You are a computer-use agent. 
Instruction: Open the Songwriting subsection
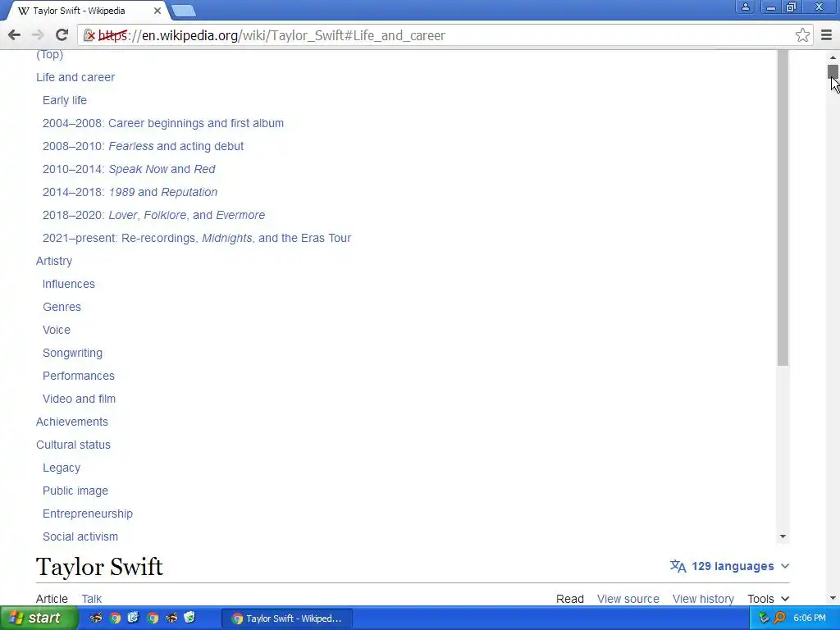pyautogui.click(x=72, y=353)
